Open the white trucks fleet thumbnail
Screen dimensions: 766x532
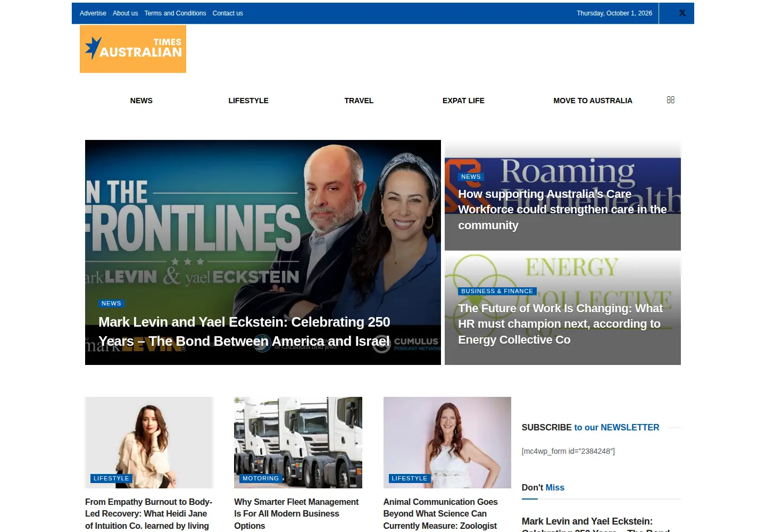click(x=298, y=443)
